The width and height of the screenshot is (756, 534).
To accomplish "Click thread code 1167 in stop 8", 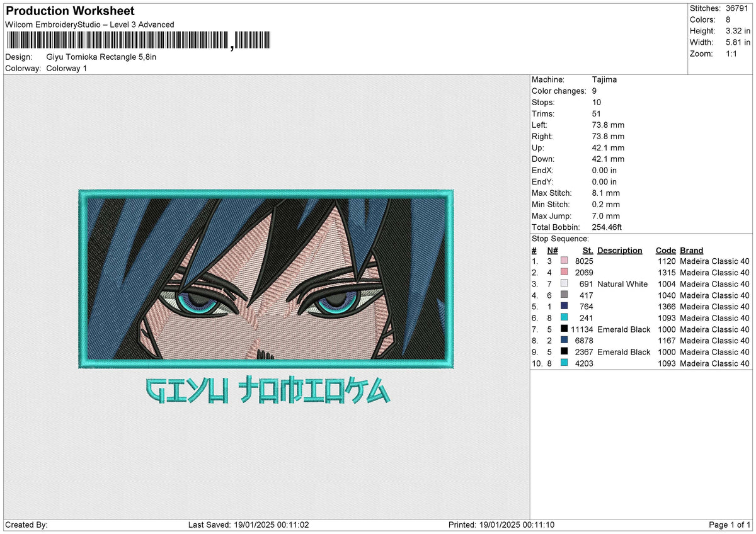I will tap(666, 340).
